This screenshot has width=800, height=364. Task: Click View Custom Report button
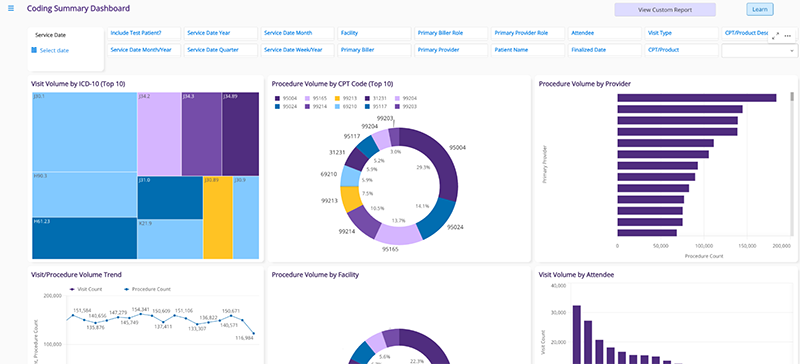[665, 10]
